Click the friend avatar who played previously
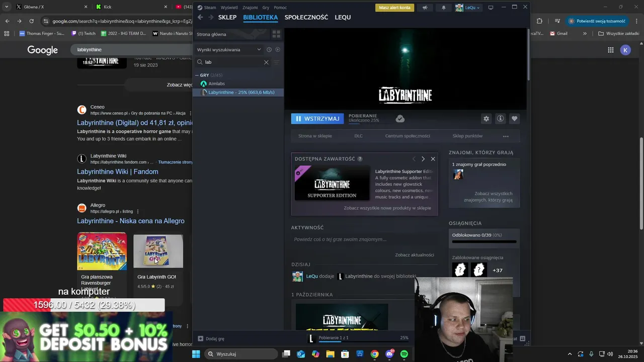 458,174
